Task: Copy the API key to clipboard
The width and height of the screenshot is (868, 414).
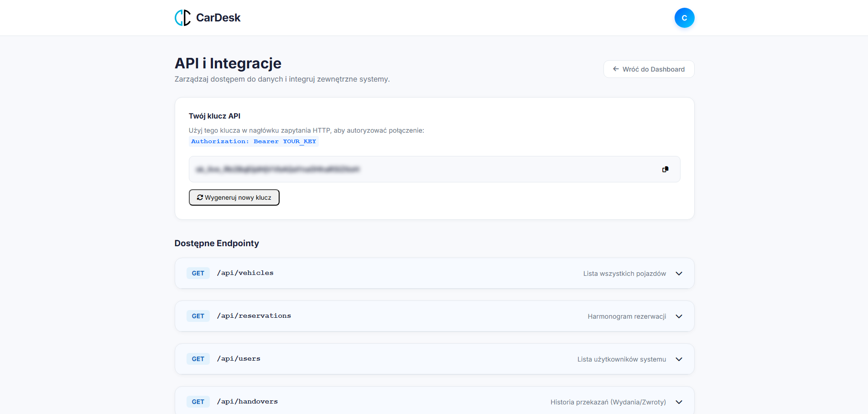Action: coord(665,169)
